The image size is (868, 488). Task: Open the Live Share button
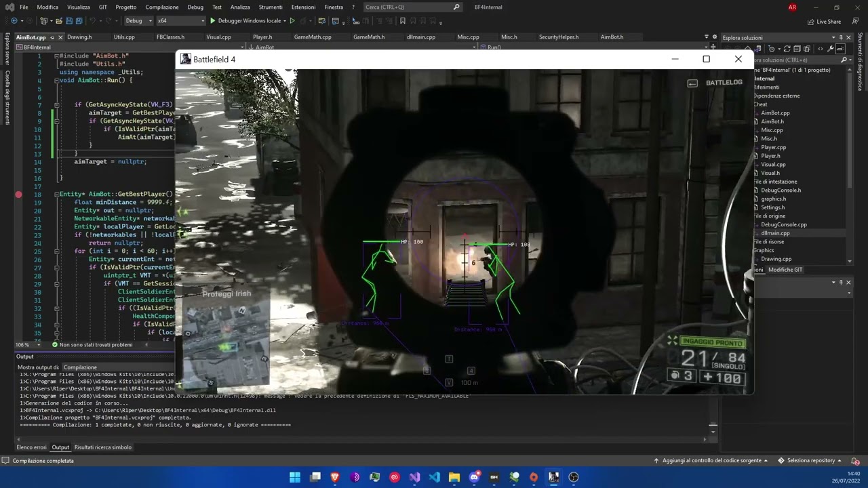[x=824, y=22]
